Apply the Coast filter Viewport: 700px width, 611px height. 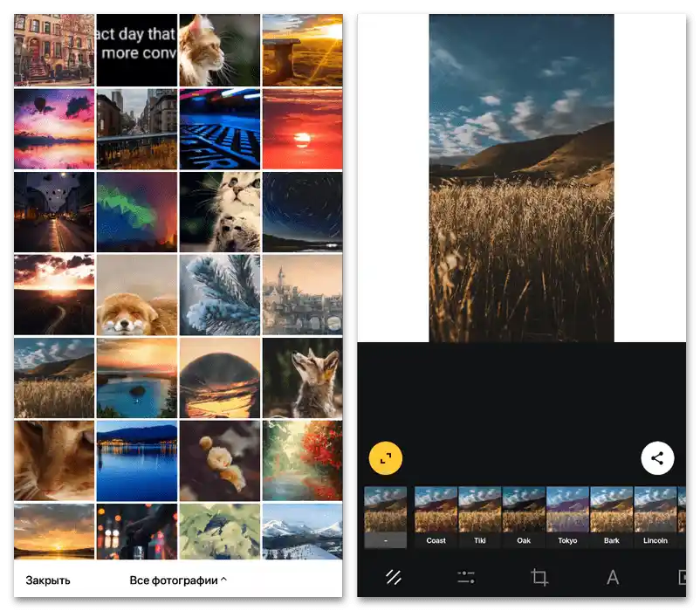(436, 518)
